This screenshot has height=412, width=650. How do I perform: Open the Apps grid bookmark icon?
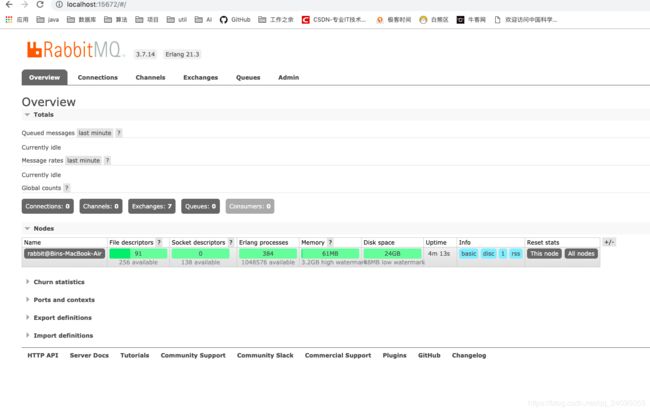click(x=9, y=19)
